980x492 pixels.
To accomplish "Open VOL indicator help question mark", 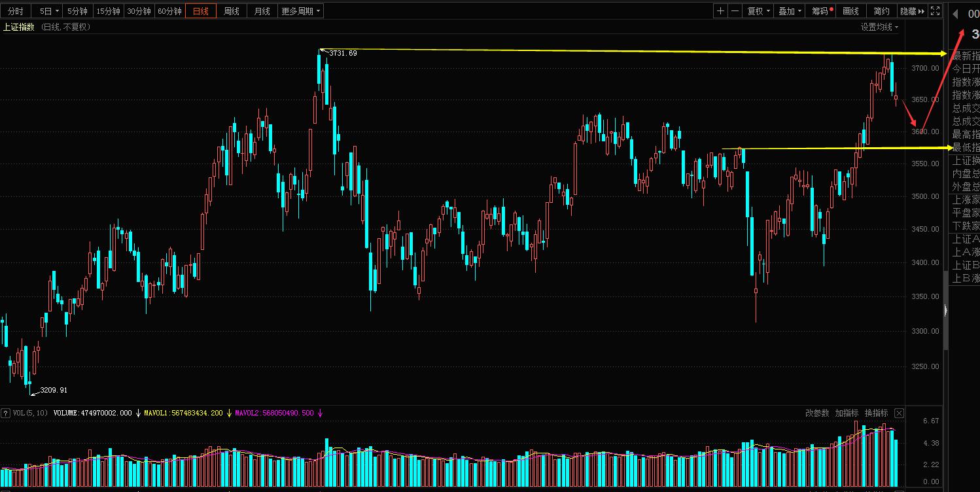I will tap(5, 413).
